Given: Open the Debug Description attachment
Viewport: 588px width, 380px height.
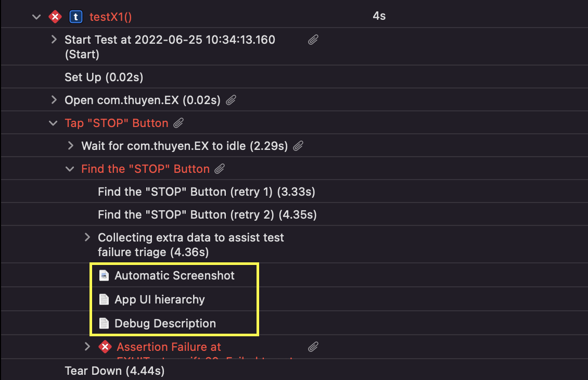Looking at the screenshot, I should (x=165, y=323).
